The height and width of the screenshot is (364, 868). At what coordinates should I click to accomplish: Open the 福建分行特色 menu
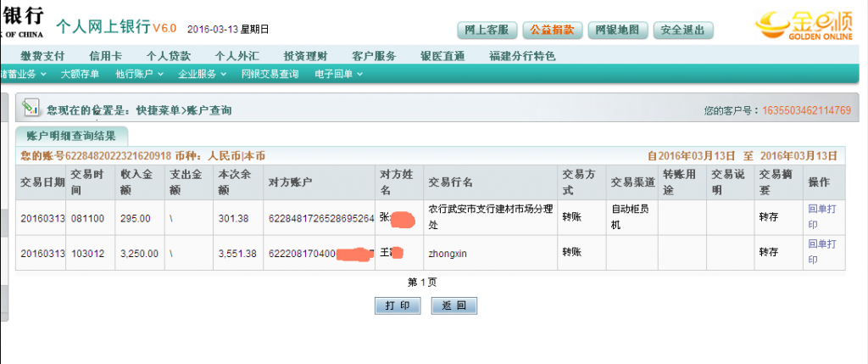522,56
